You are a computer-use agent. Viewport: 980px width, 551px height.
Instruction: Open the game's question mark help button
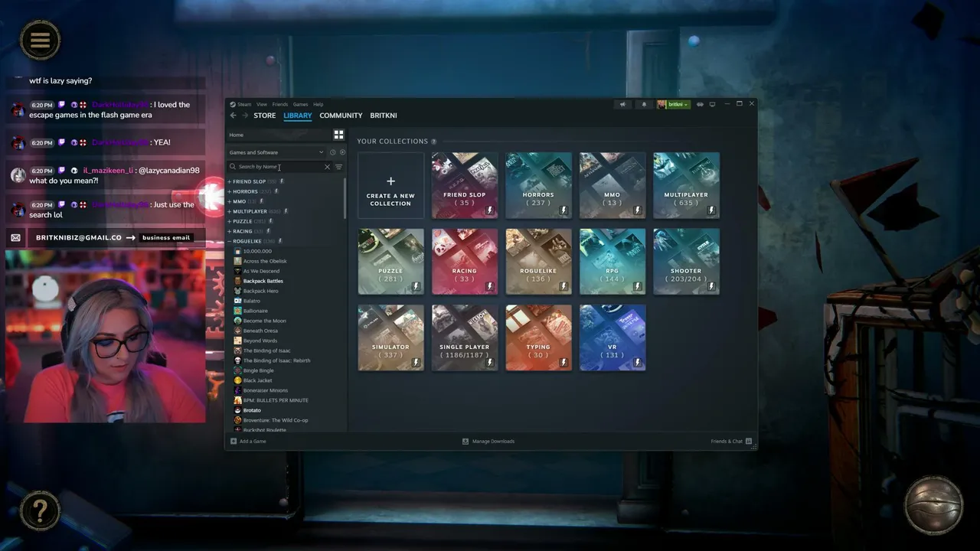(x=40, y=510)
